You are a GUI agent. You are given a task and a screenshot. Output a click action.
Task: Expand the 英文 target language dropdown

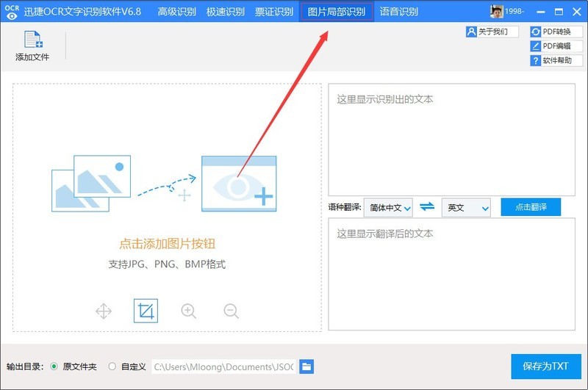pyautogui.click(x=466, y=207)
